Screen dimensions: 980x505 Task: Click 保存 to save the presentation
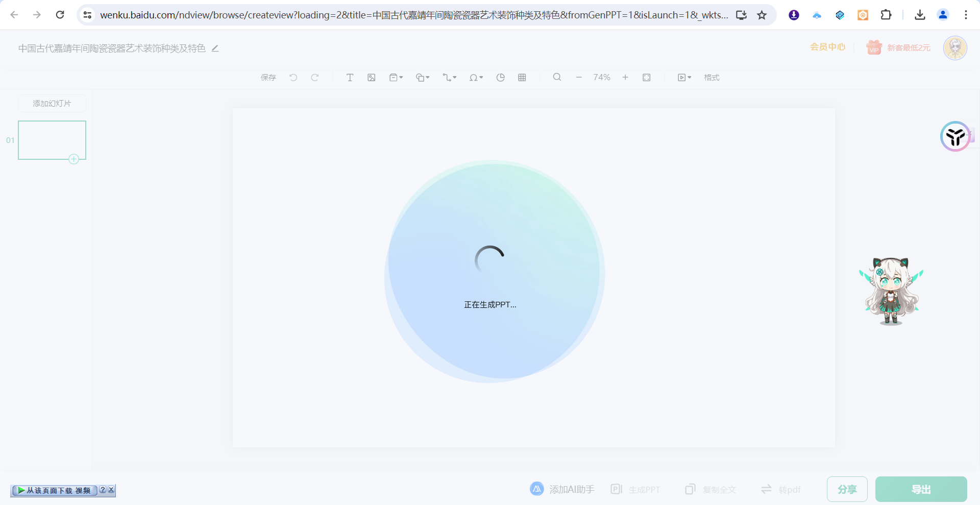[268, 78]
